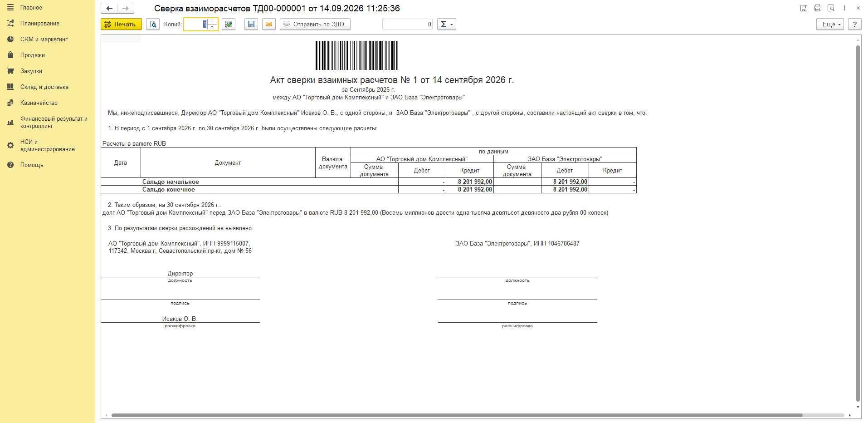868x423 pixels.
Task: Save document with the blue floppy icon
Action: 251,24
